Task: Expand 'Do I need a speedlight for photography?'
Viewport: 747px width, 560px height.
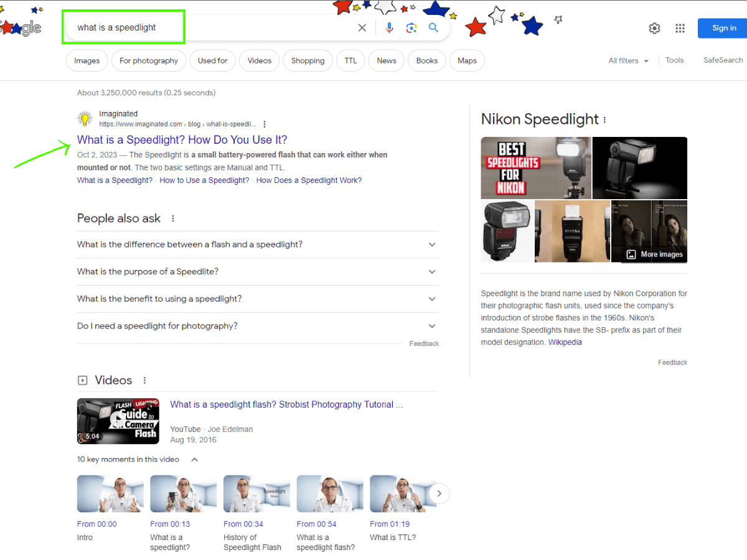Action: pos(432,326)
